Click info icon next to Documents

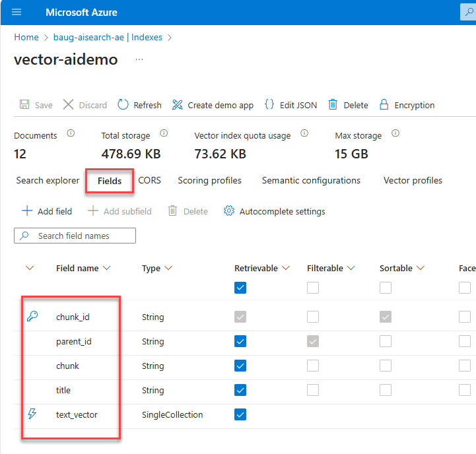[x=71, y=133]
